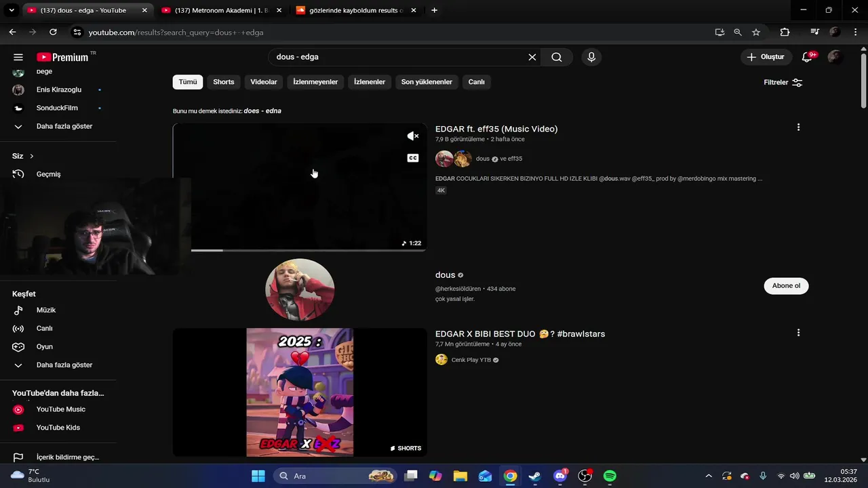
Task: Open SonduckFilm subscription channel
Action: coord(58,108)
